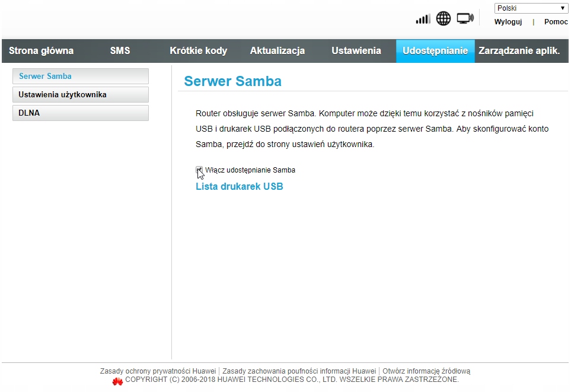Image resolution: width=571 pixels, height=392 pixels.
Task: Open the SMS tab
Action: pos(120,51)
